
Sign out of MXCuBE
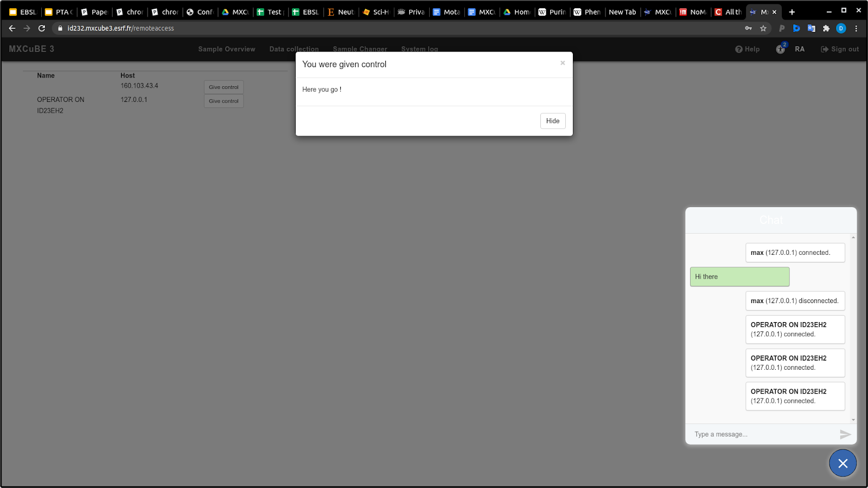840,49
